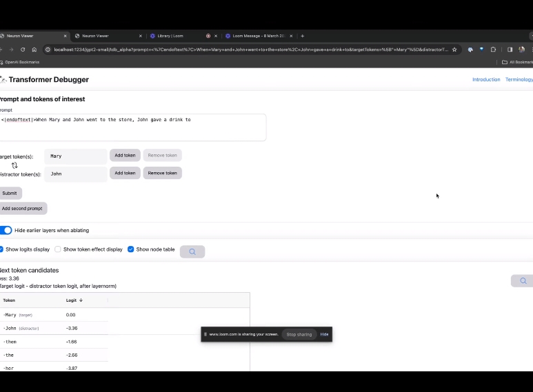Click the -3.36 logit value
Viewport: 533px width, 392px height.
click(x=72, y=328)
